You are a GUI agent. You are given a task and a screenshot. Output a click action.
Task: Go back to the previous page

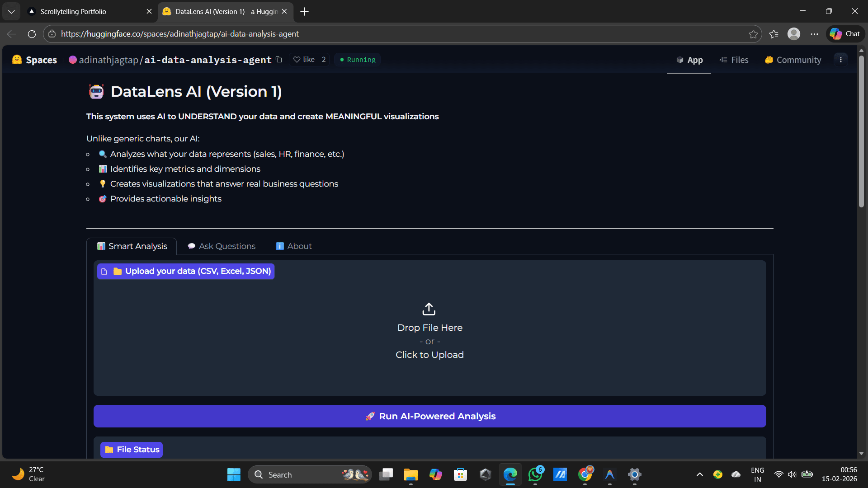point(12,34)
